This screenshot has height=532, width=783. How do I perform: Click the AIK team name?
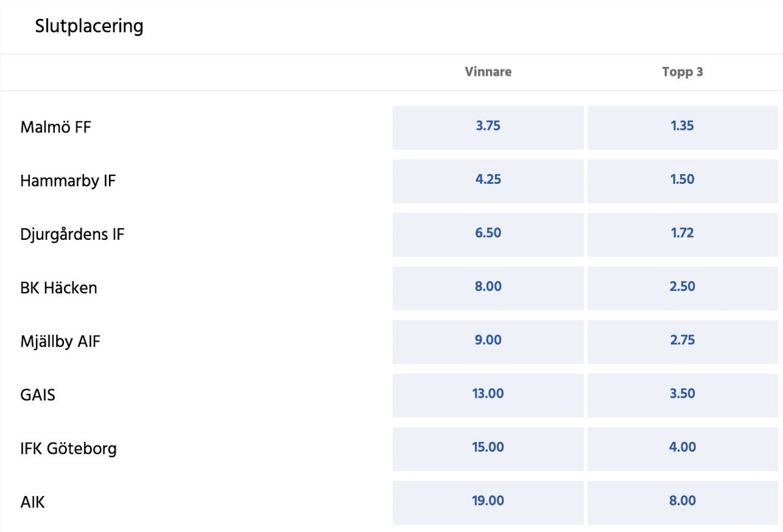click(33, 502)
